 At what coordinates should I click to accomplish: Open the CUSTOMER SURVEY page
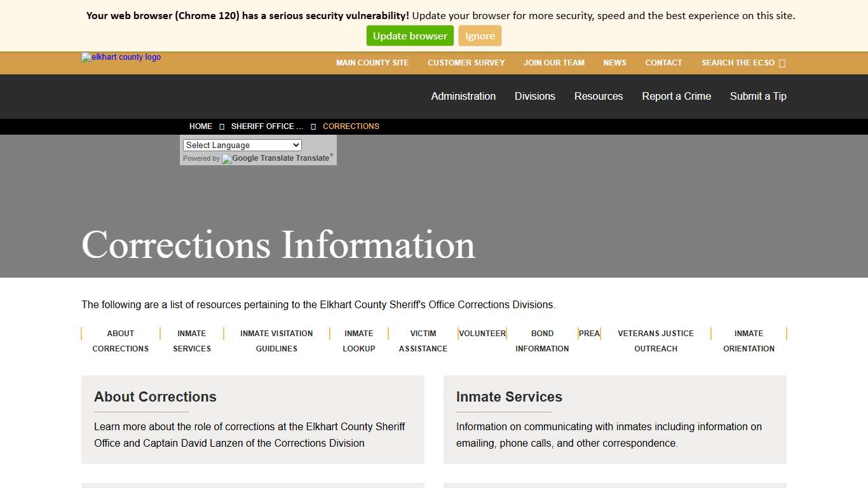click(x=466, y=63)
